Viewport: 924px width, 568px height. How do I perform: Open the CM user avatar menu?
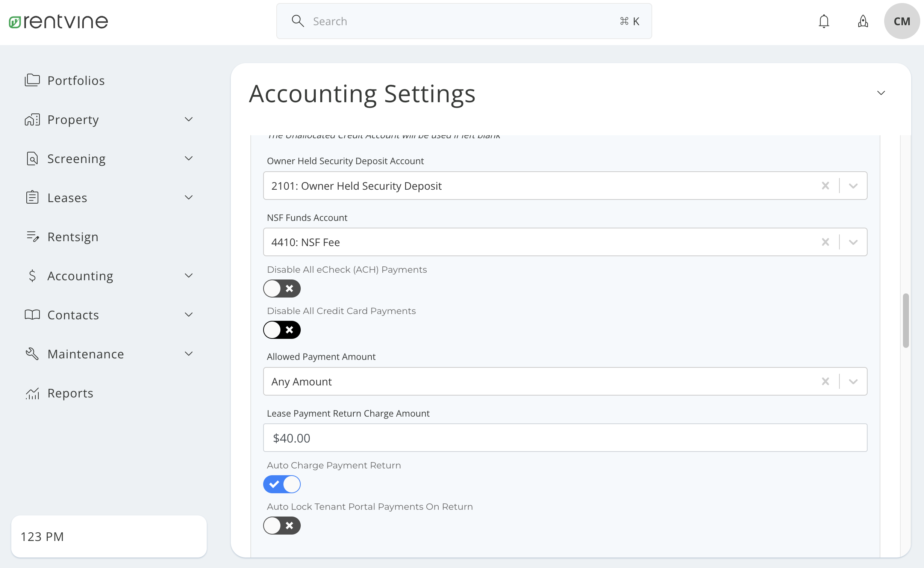(901, 21)
